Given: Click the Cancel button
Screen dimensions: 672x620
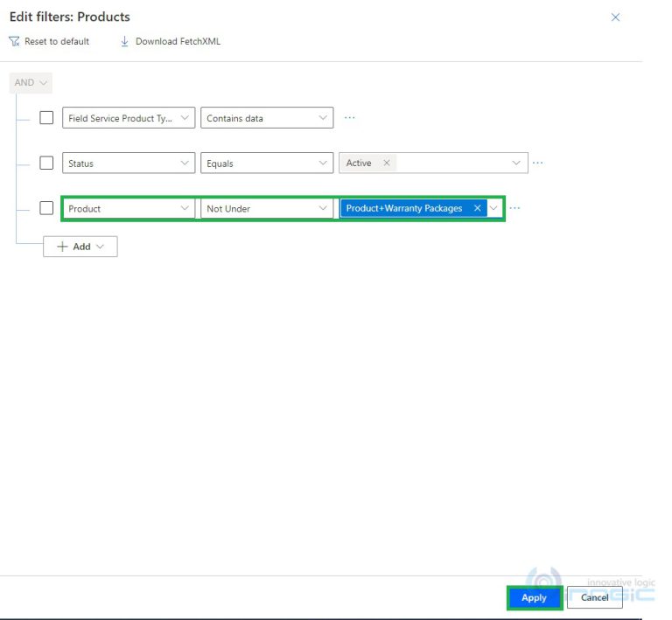Looking at the screenshot, I should pos(594,598).
